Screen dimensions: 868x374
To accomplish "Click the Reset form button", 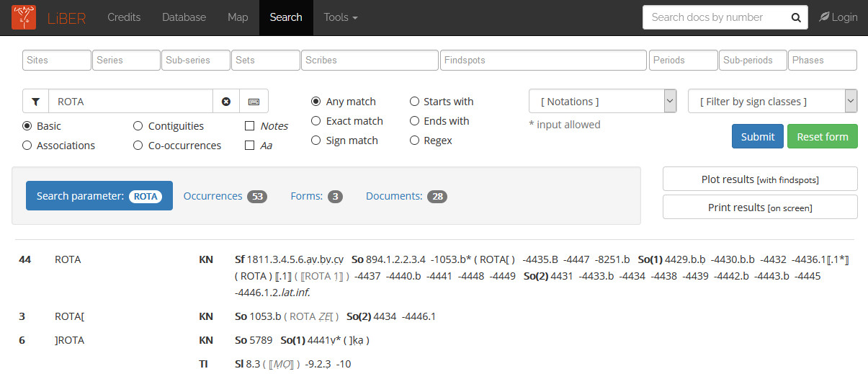I will [x=823, y=136].
